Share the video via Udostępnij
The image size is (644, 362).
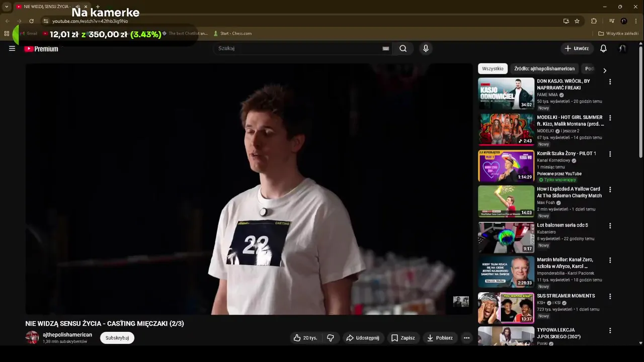(x=362, y=338)
